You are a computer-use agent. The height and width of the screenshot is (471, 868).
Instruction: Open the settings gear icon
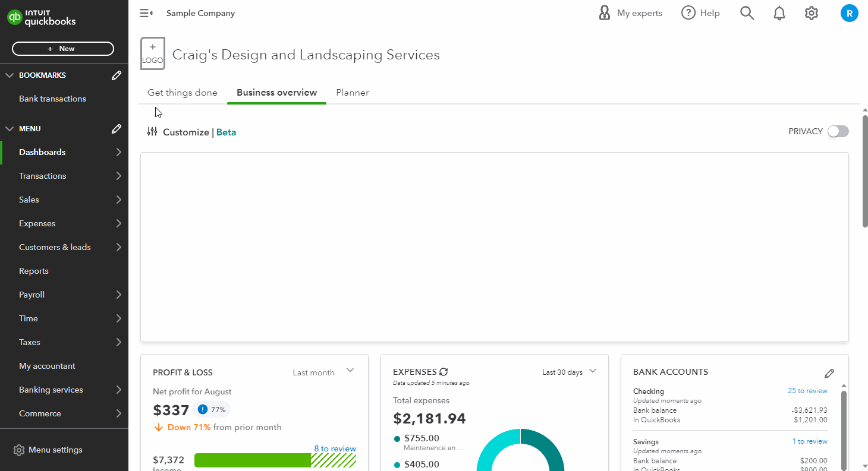(811, 13)
